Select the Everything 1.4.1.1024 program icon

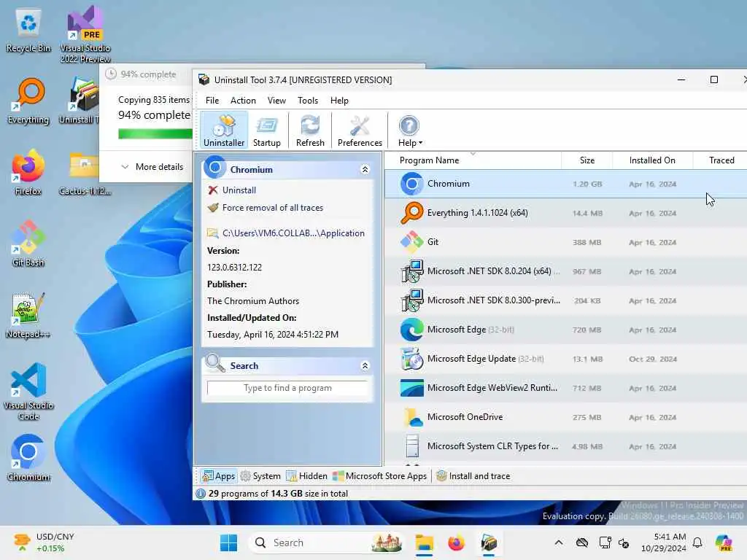pyautogui.click(x=411, y=213)
